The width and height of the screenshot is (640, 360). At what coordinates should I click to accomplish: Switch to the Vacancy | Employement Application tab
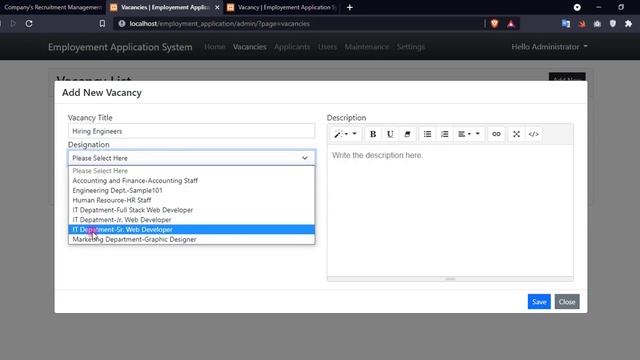[x=282, y=7]
